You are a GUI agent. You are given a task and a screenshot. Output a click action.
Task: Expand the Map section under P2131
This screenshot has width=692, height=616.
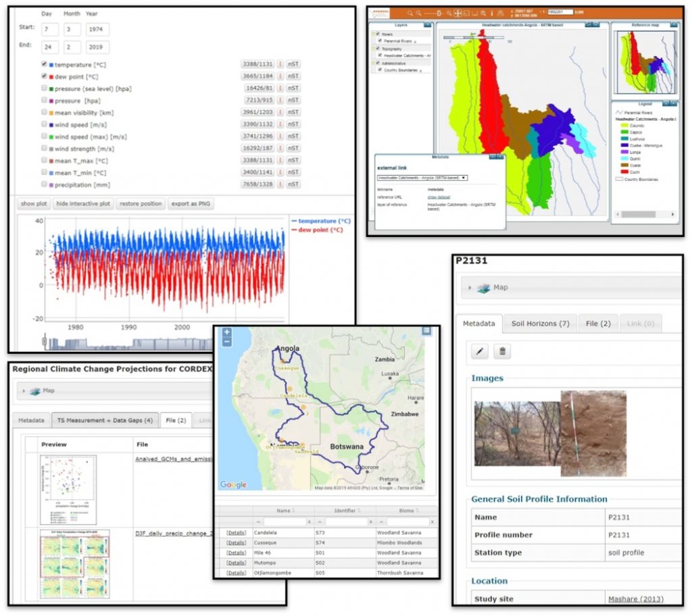(469, 287)
